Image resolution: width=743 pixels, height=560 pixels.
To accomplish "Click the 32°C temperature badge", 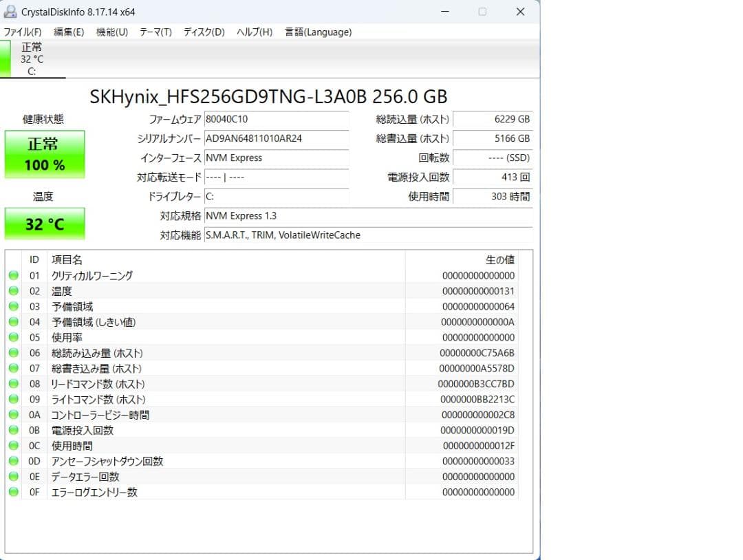I will tap(44, 223).
